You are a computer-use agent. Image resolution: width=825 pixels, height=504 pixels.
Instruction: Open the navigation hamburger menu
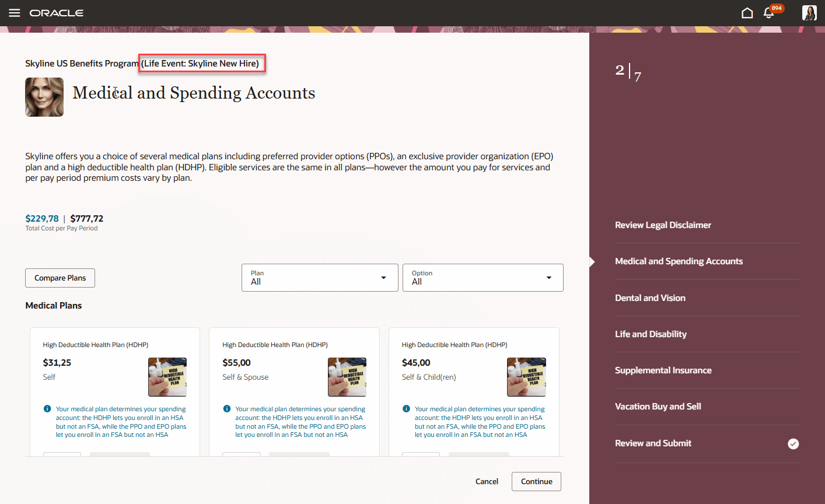click(15, 12)
